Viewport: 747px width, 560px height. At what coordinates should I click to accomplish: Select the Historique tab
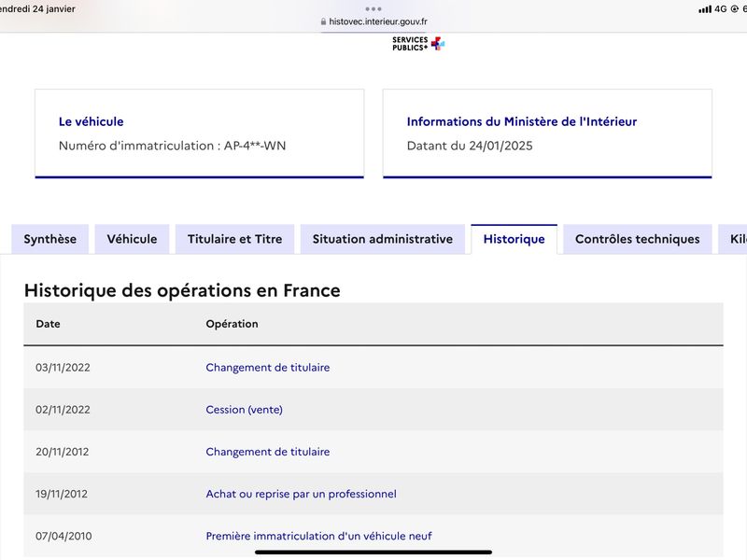pos(514,239)
